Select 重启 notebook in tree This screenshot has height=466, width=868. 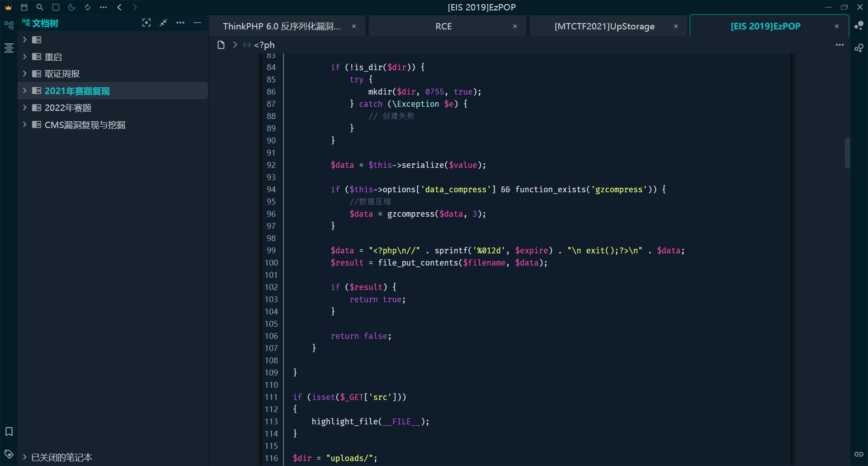point(53,57)
